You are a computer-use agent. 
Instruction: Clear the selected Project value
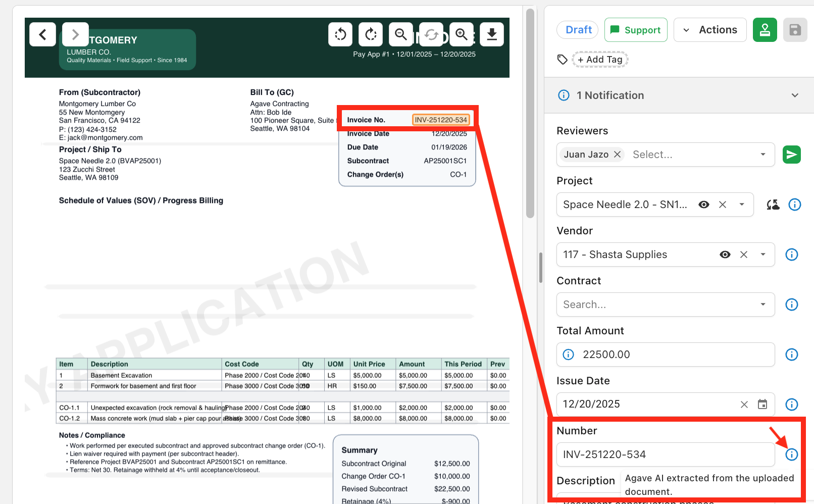point(723,205)
